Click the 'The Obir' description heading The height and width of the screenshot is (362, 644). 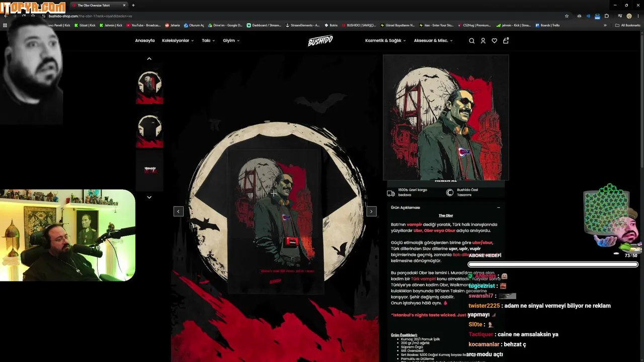[x=446, y=216]
